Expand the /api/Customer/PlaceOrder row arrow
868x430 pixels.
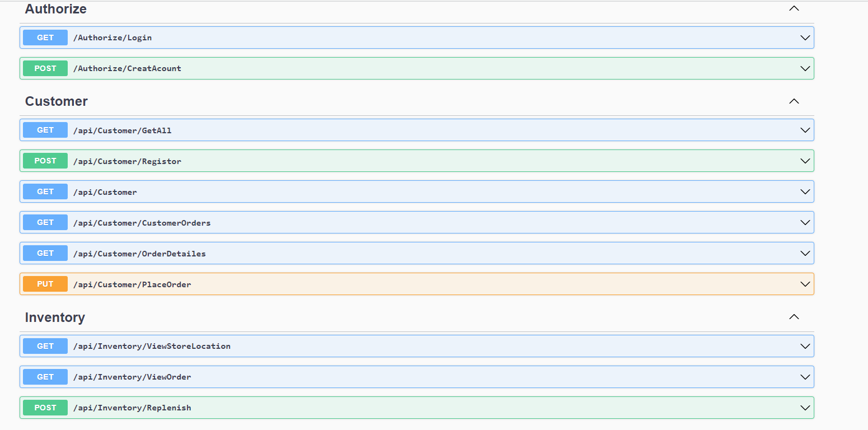pyautogui.click(x=805, y=284)
